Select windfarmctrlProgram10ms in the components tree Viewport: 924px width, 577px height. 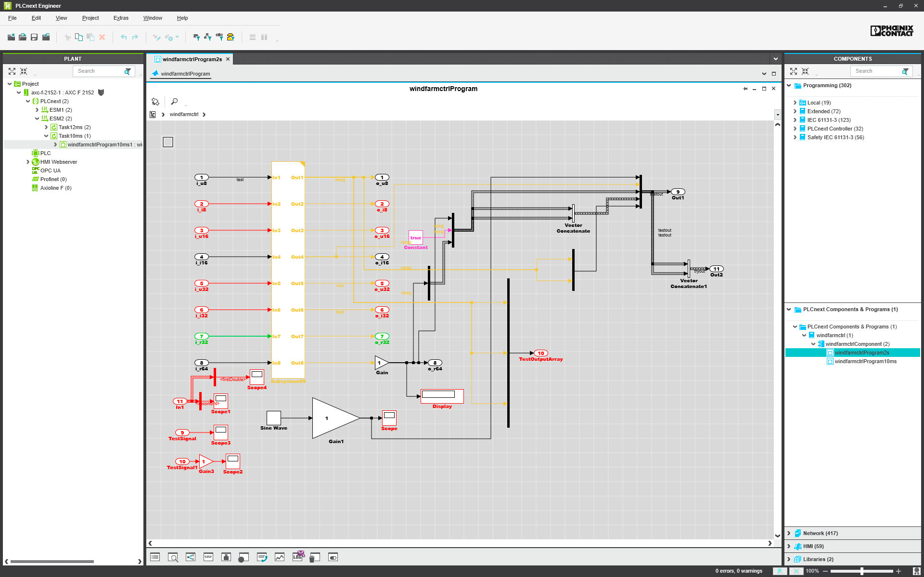(x=865, y=361)
